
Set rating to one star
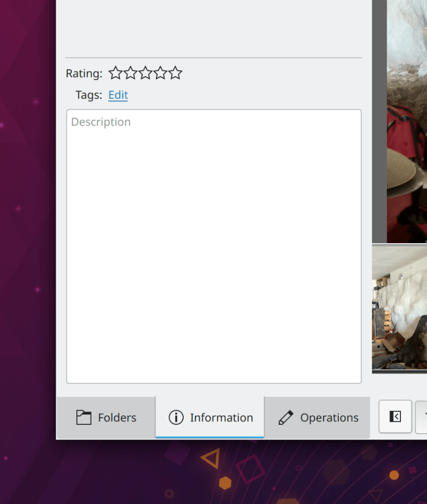coord(115,73)
